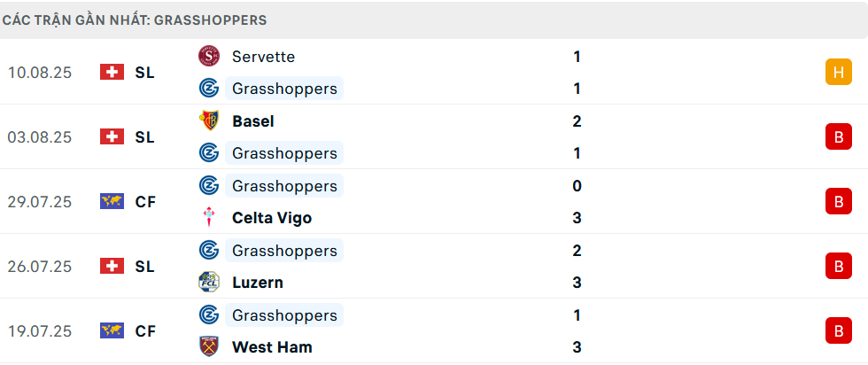Click the SL league label on 03.08.25
Image resolution: width=868 pixels, height=365 pixels.
point(144,137)
